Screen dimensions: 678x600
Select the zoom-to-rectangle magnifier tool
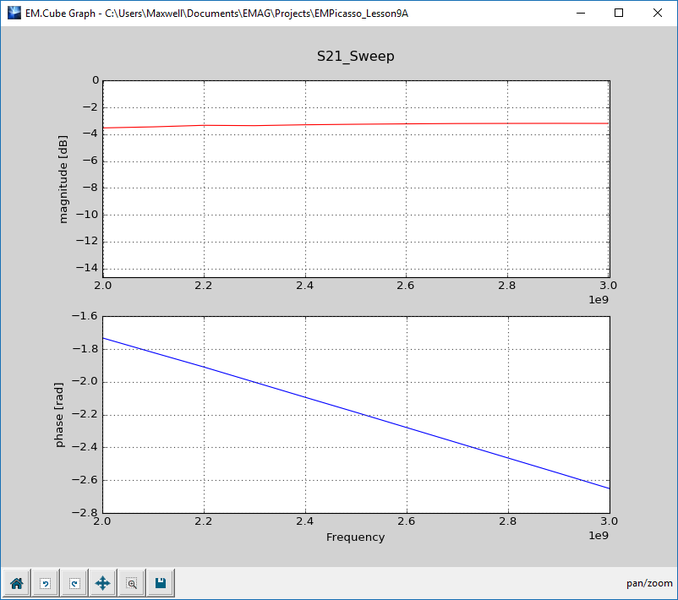131,583
